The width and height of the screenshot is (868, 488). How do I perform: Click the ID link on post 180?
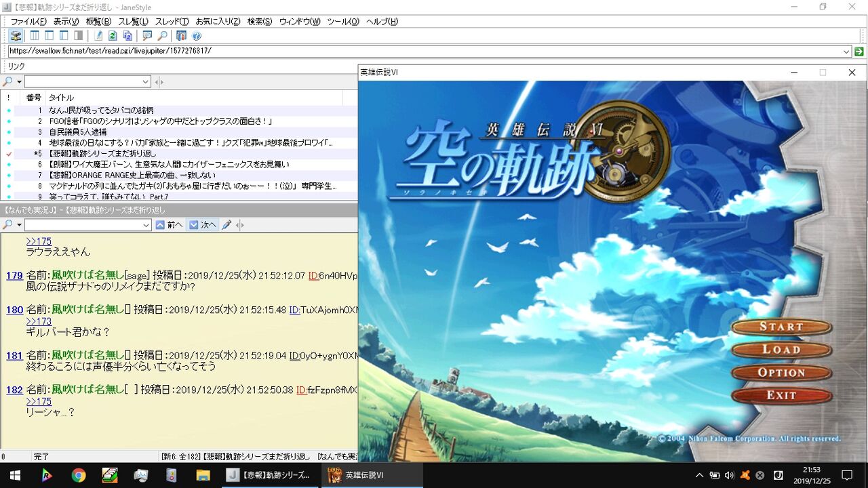pyautogui.click(x=295, y=310)
